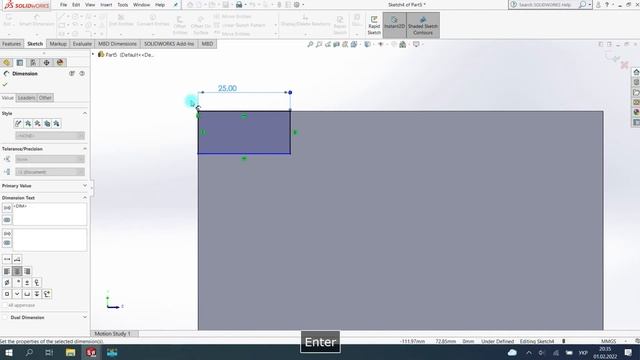Image resolution: width=640 pixels, height=360 pixels.
Task: Insert the countersink symbol into dimension text
Action: click(x=17, y=294)
